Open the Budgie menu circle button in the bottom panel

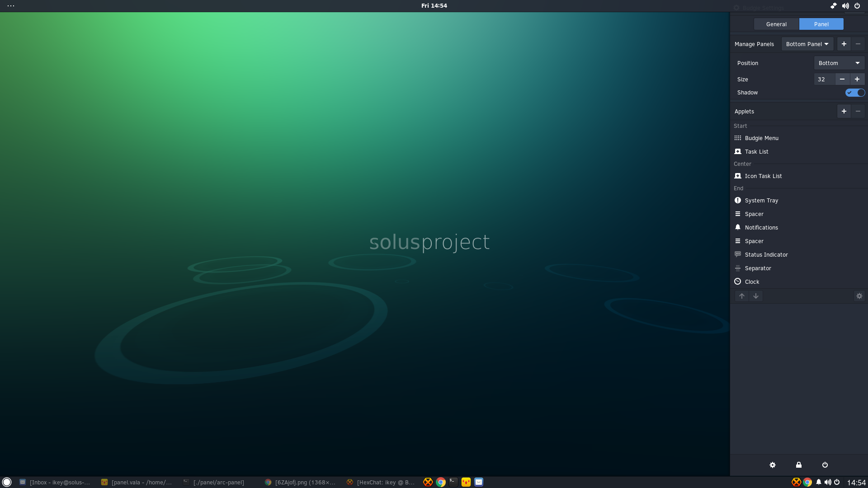point(7,482)
